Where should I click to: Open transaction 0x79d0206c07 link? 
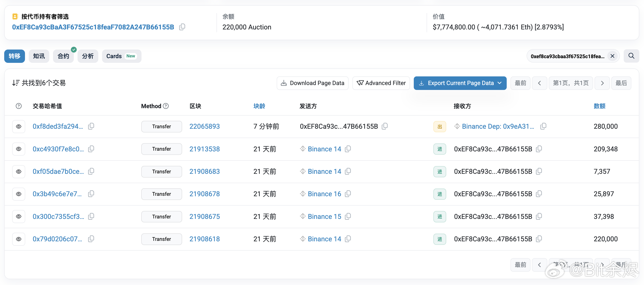click(x=57, y=239)
